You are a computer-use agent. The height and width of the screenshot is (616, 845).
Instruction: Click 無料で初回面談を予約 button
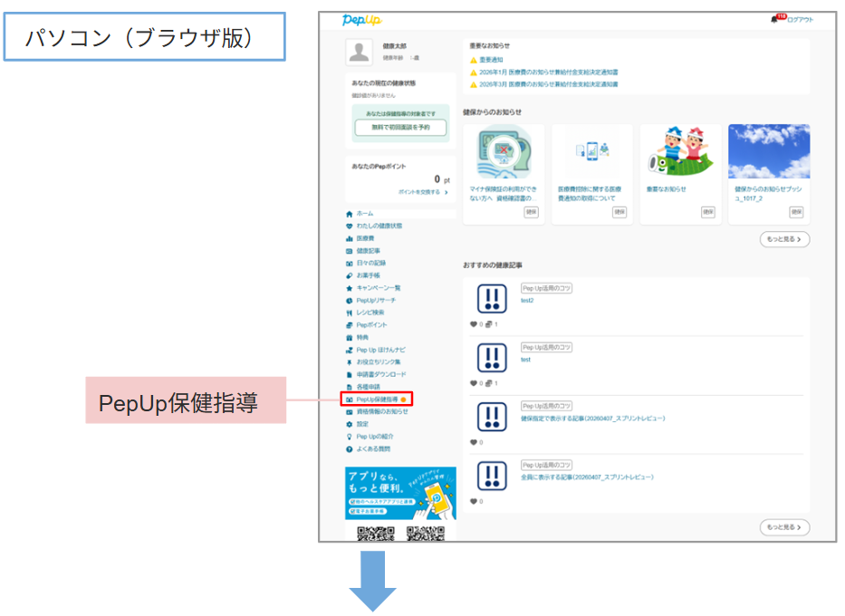pos(400,128)
